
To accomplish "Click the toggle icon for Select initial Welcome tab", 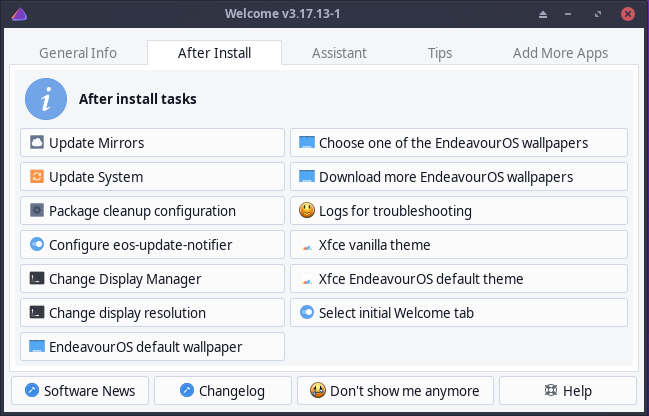I will (x=307, y=312).
